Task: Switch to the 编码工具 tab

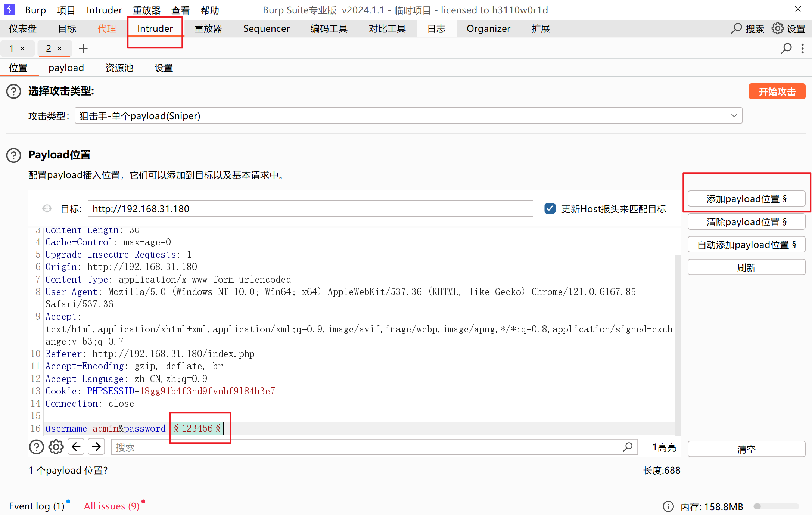Action: (x=329, y=29)
